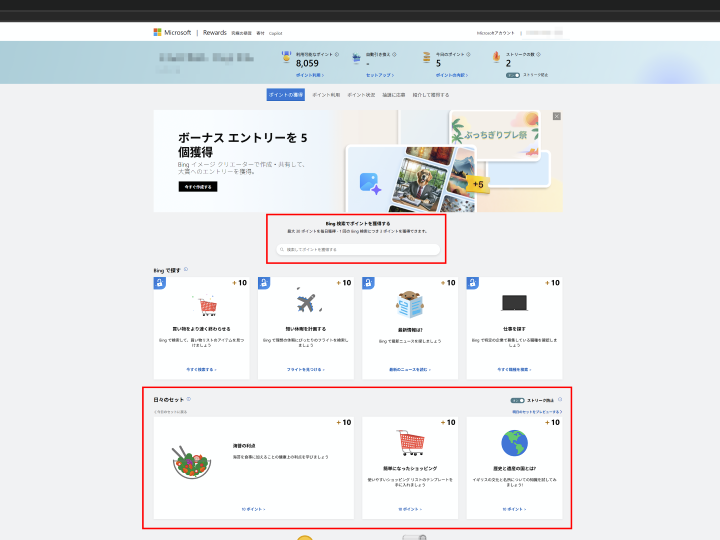The width and height of the screenshot is (720, 540).
Task: Open the points redeem link under 8,059
Action: pyautogui.click(x=310, y=75)
